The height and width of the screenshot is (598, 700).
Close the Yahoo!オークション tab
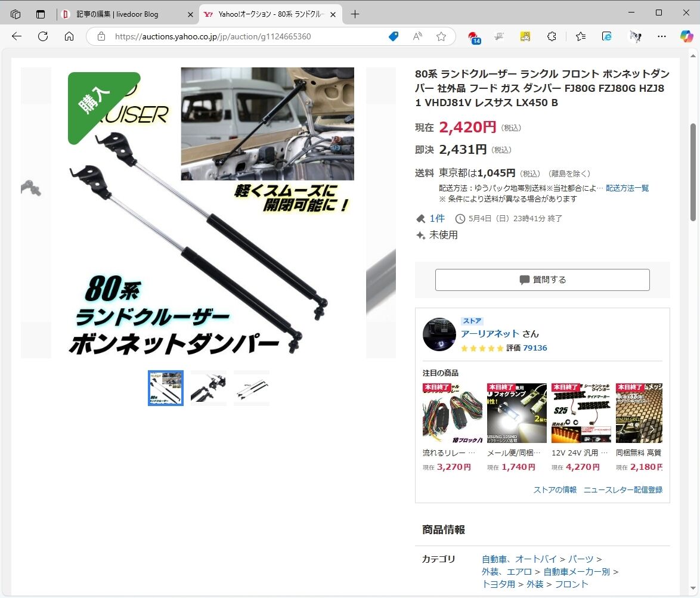[x=333, y=14]
